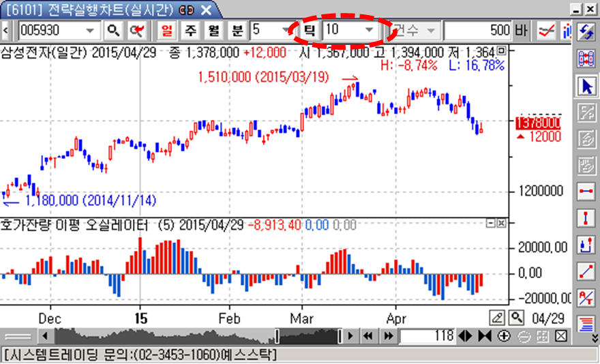Toggle daily (일) chart period
Viewport: 600px width, 364px height.
click(x=166, y=31)
